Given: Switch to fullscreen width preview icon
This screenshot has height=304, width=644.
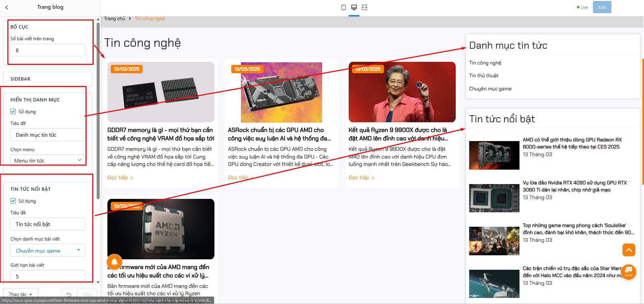Looking at the screenshot, I should (364, 7).
